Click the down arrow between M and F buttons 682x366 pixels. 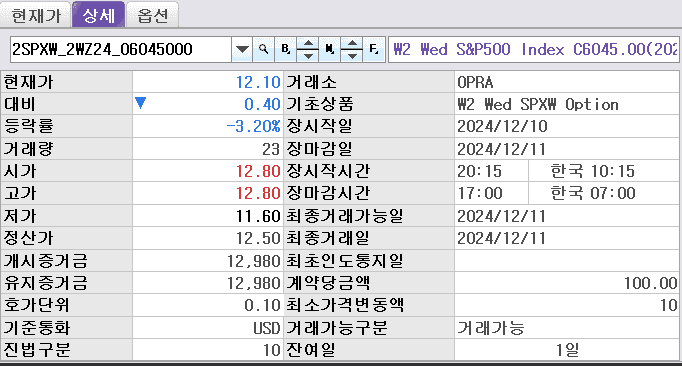(352, 55)
